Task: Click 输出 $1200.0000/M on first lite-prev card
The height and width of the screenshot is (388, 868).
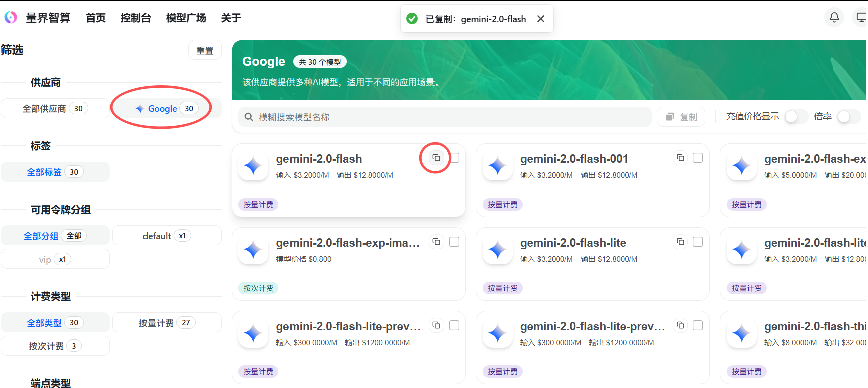Action: [x=377, y=343]
